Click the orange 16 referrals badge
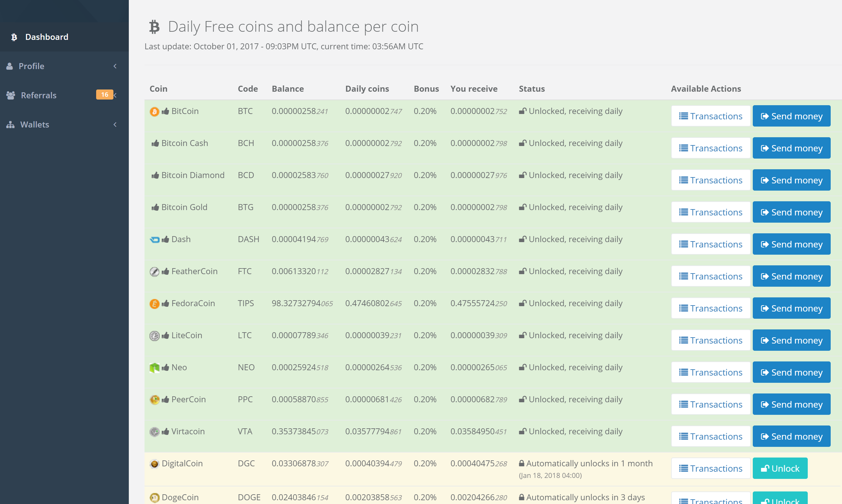Viewport: 842px width, 504px height. click(104, 95)
